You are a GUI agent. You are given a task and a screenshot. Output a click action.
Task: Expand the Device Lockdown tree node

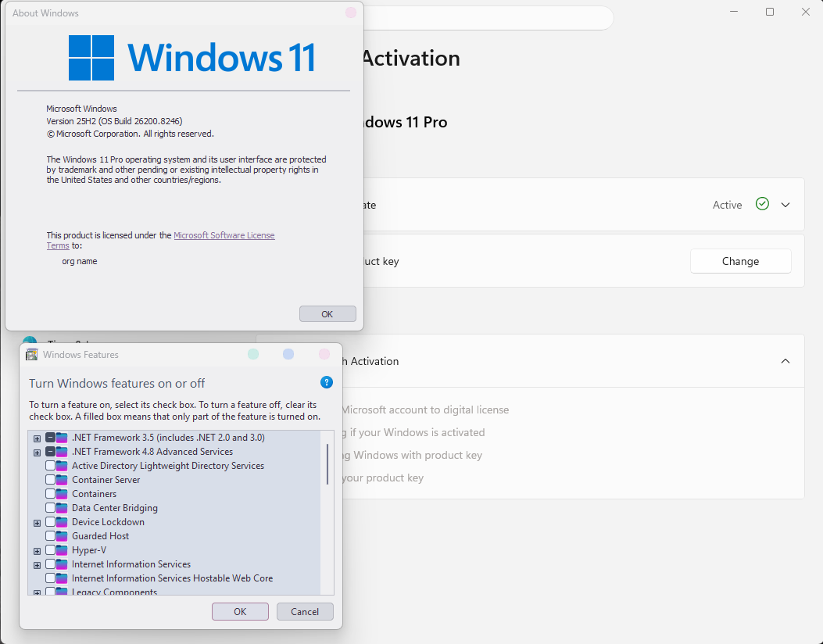[x=37, y=523]
